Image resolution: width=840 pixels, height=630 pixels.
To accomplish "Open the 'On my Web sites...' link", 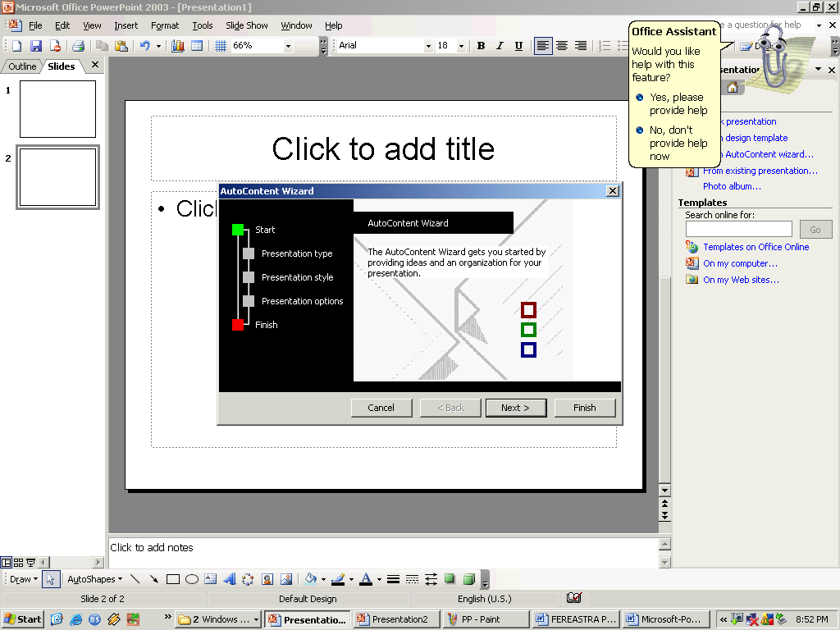I will (x=741, y=280).
